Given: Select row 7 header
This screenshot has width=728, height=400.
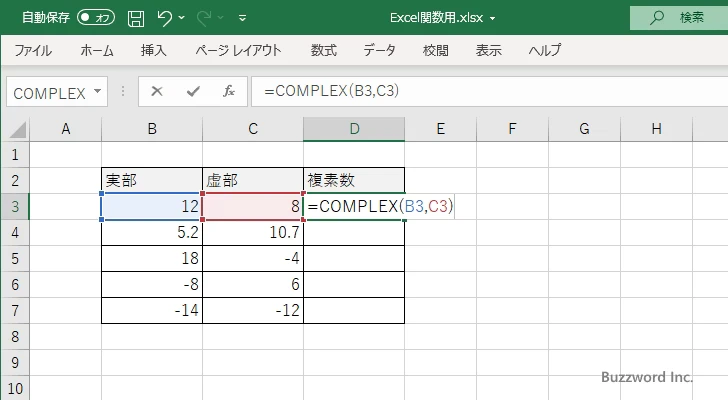Looking at the screenshot, I should [x=15, y=310].
